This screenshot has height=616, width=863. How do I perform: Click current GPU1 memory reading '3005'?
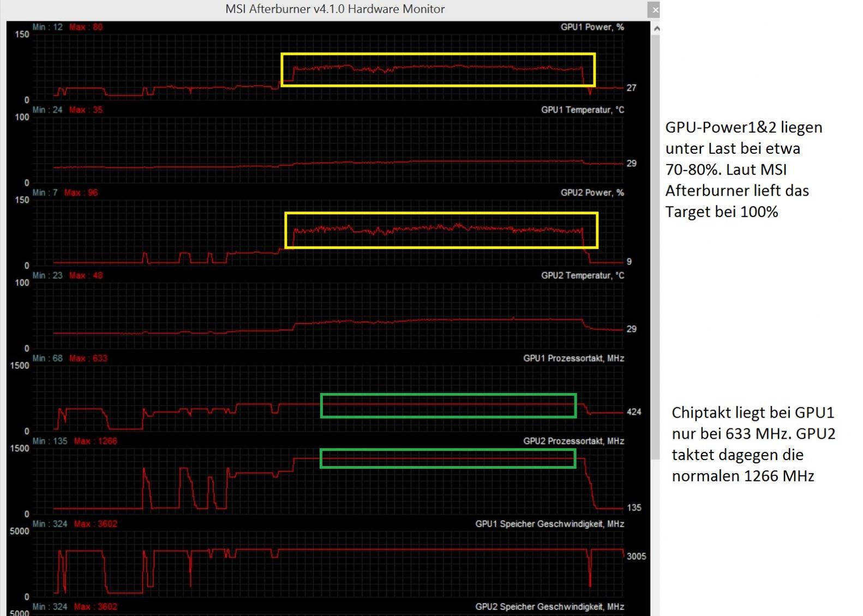(636, 556)
